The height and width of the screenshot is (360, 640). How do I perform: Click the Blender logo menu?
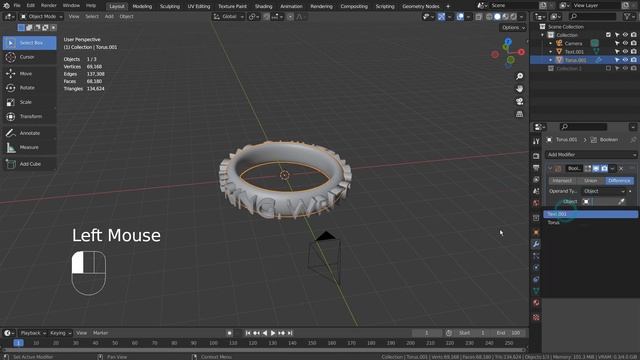tap(6, 6)
